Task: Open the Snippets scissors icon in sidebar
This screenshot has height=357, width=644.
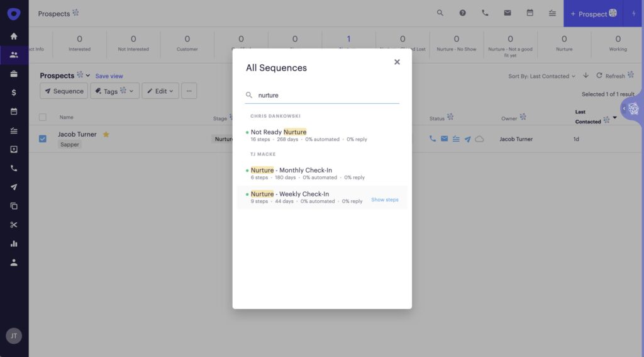Action: point(14,225)
